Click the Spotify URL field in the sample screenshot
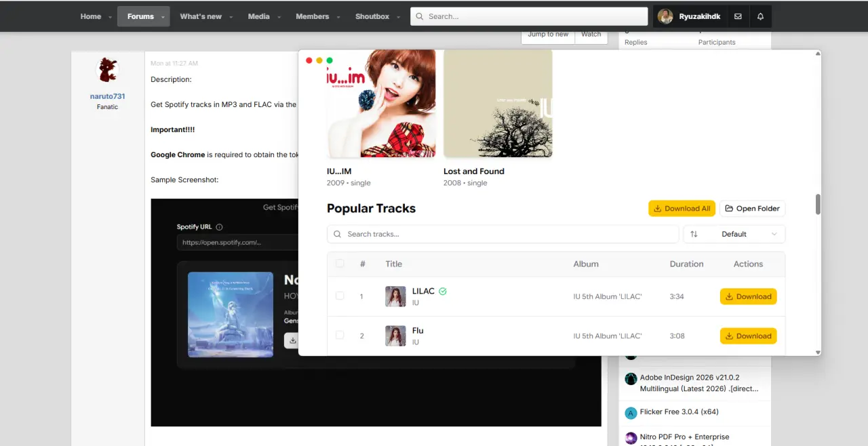 pos(237,243)
